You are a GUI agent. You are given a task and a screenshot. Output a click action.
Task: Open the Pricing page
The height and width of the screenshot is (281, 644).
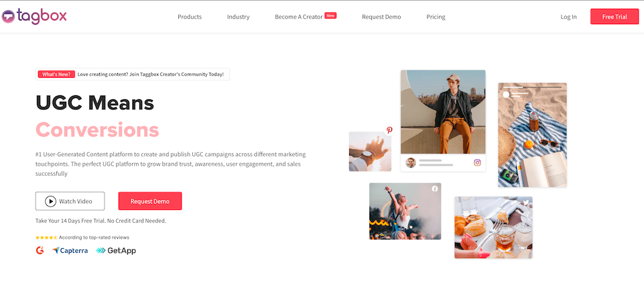[436, 17]
